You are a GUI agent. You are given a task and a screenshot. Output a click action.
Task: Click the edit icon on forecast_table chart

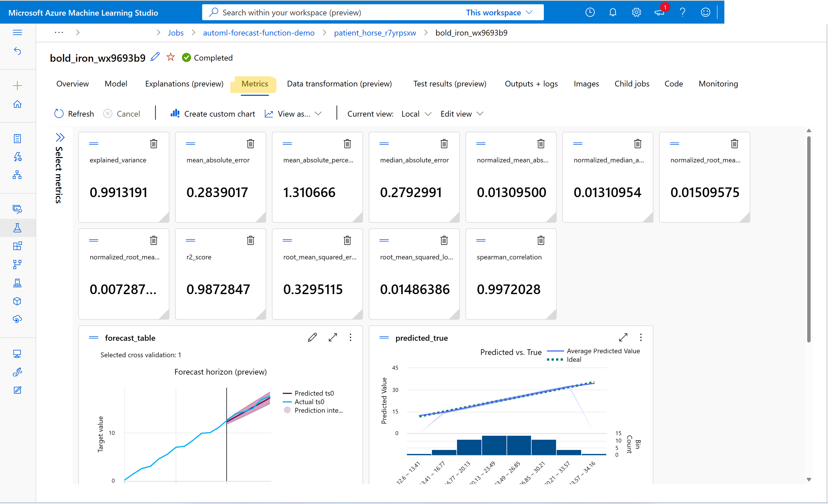312,337
